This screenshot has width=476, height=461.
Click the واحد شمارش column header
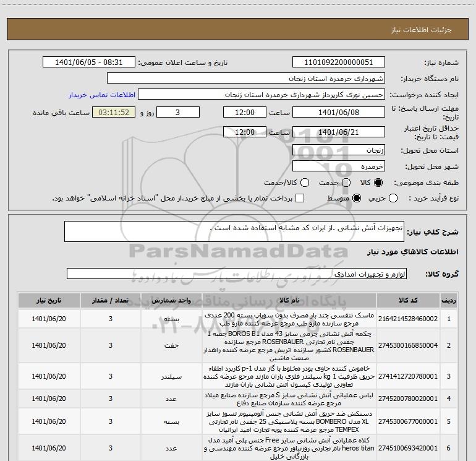pyautogui.click(x=171, y=301)
